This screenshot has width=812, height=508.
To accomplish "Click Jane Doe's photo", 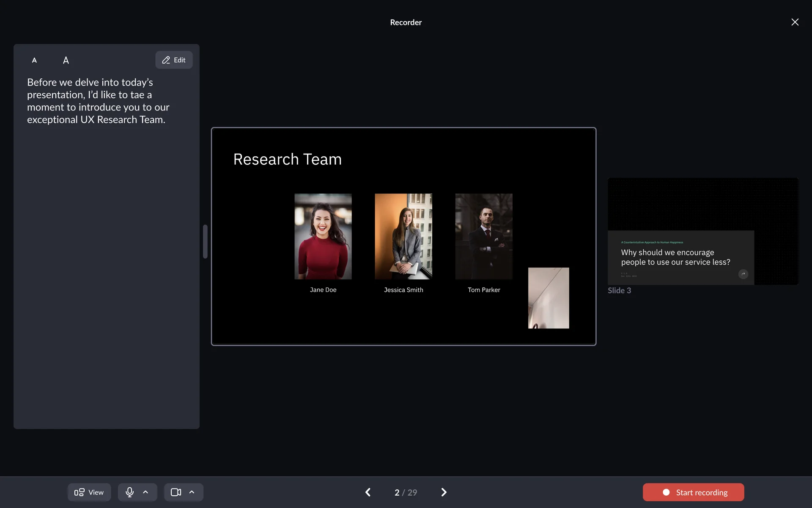I will pos(323,236).
